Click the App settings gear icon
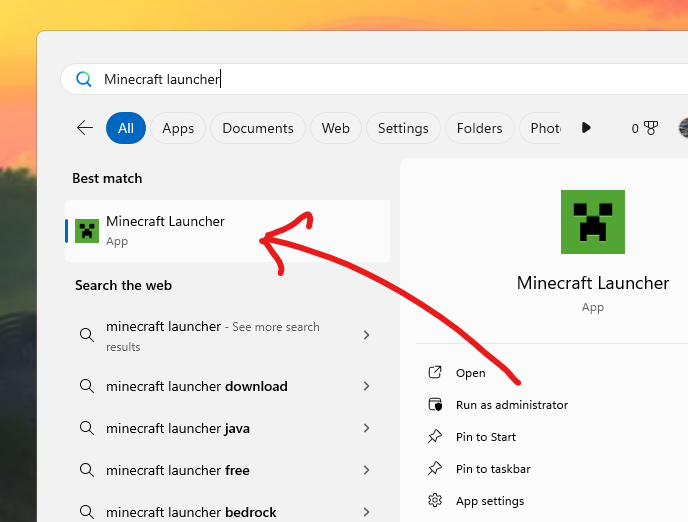Screen dimensions: 688x522 coord(435,501)
